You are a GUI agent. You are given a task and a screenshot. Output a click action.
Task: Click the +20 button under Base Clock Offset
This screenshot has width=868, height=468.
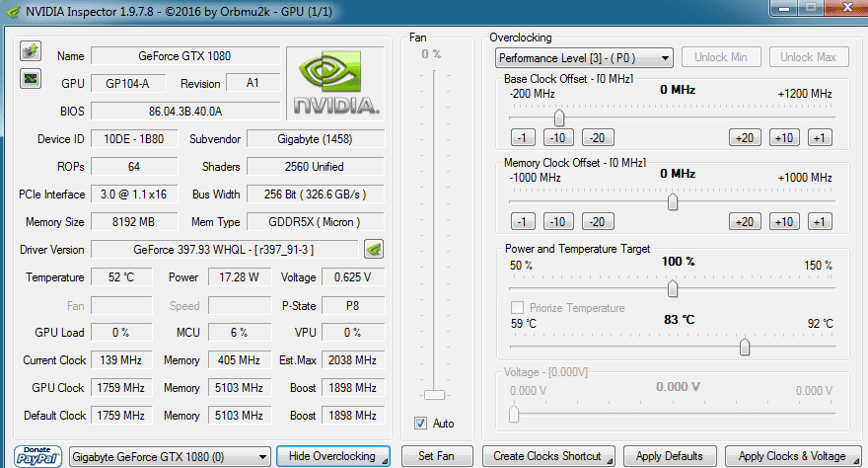(745, 138)
